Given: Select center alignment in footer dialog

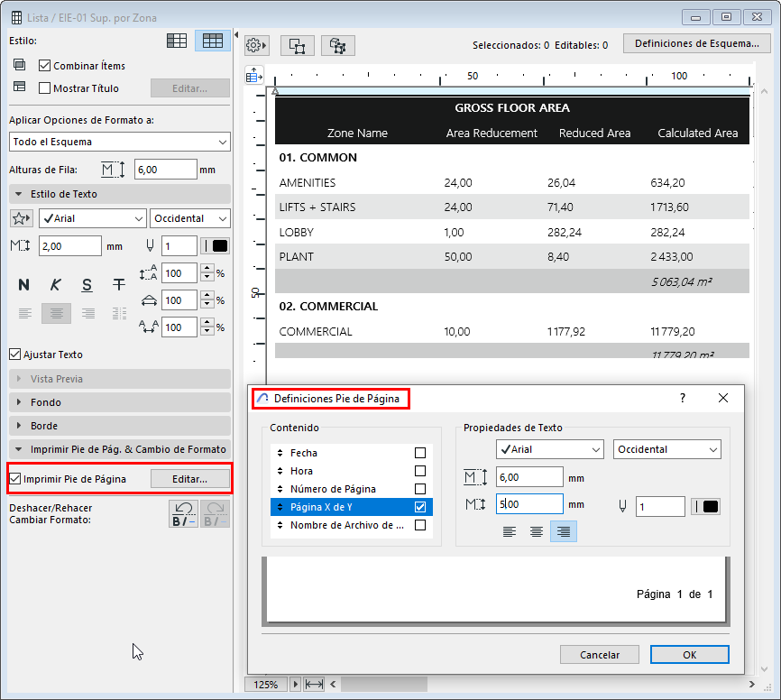Looking at the screenshot, I should coord(537,532).
